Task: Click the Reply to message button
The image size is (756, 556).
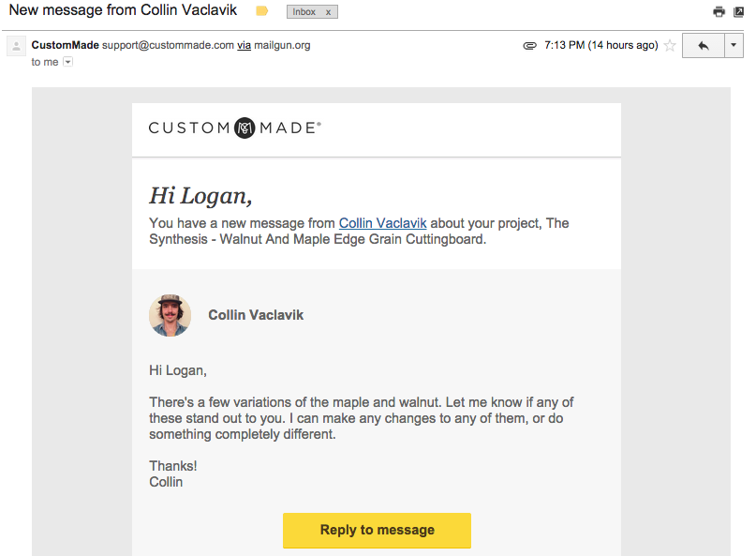Action: click(377, 530)
